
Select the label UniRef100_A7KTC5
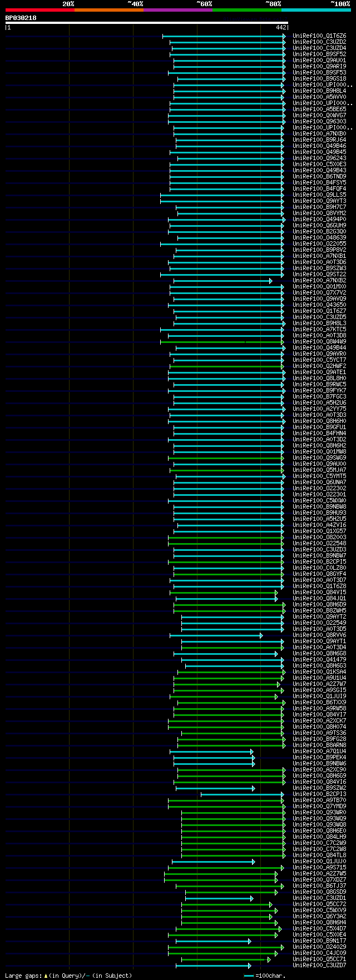click(319, 329)
